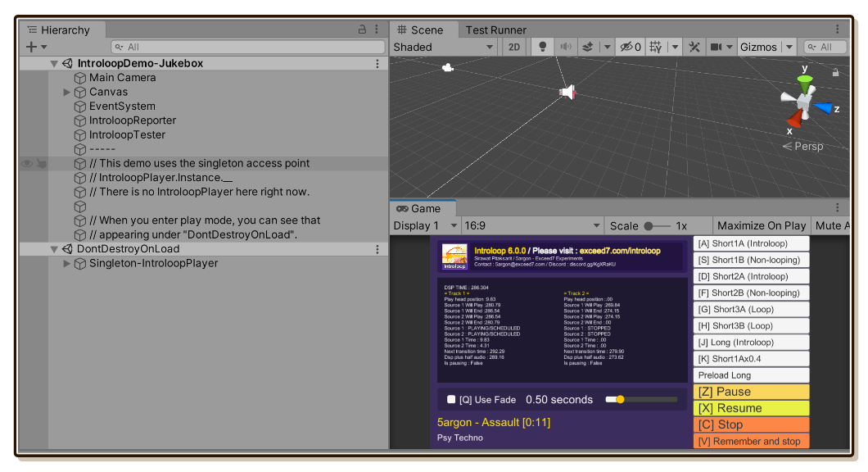Play Short1A (Introloop) track
This screenshot has height=472, width=868.
click(751, 243)
